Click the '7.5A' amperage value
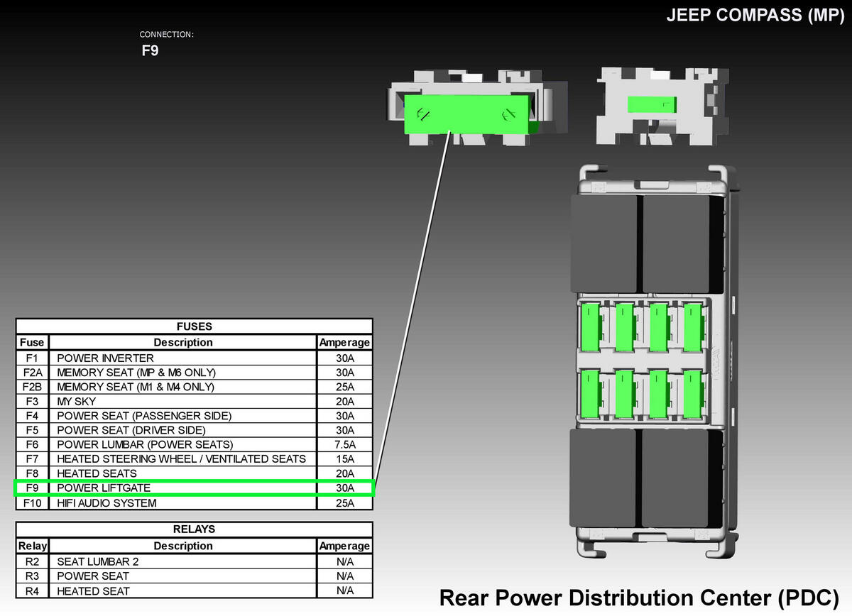852x616 pixels. [345, 444]
